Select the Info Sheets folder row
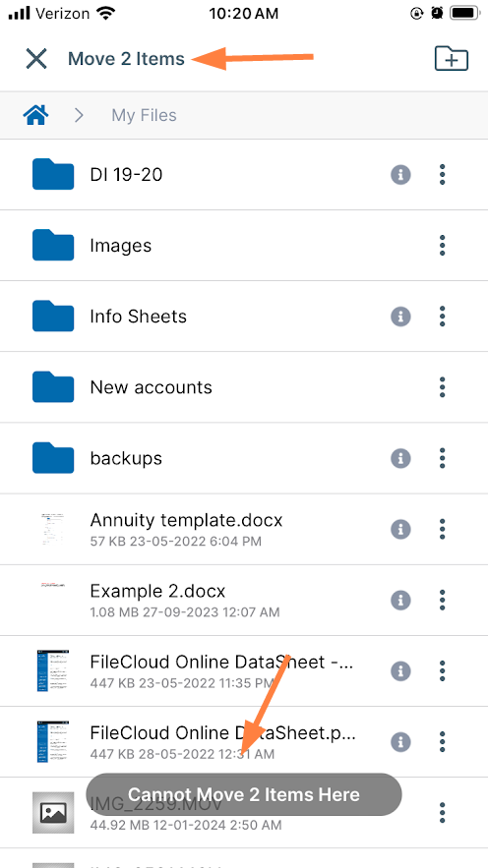The width and height of the screenshot is (488, 868). [x=244, y=317]
